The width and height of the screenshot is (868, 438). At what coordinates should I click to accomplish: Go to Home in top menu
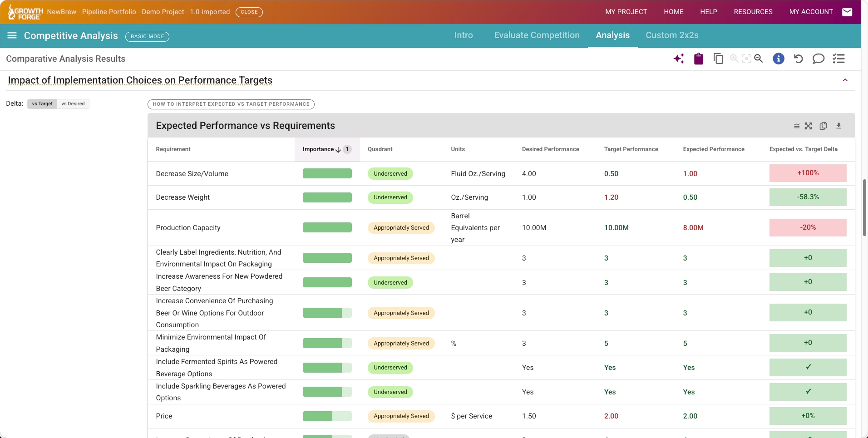pos(673,12)
